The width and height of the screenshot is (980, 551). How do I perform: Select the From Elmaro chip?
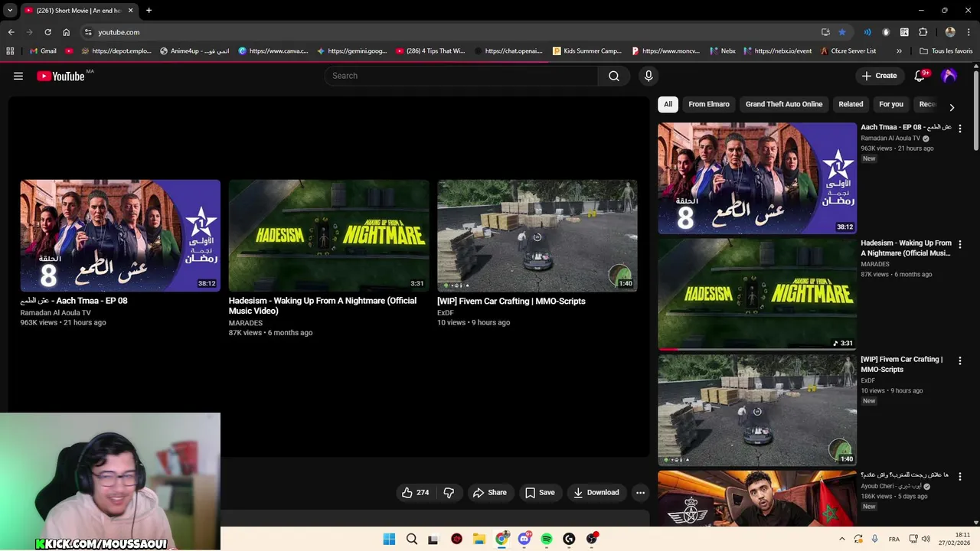(709, 104)
